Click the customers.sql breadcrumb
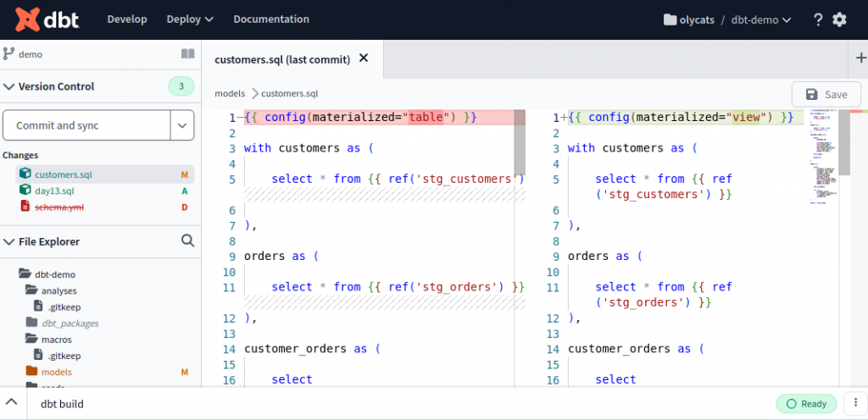868x420 pixels. pyautogui.click(x=290, y=94)
